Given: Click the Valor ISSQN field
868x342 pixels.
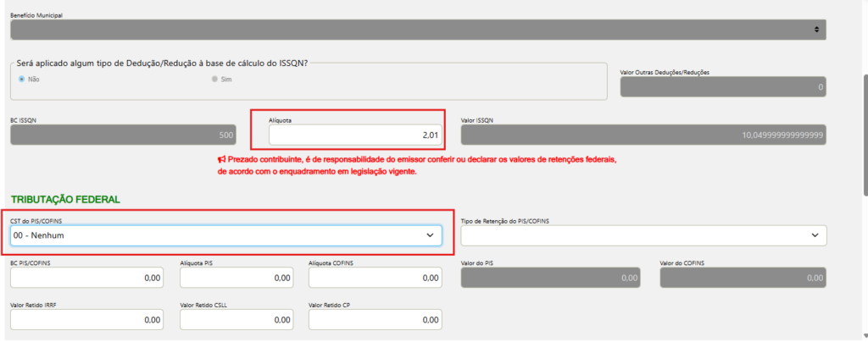Looking at the screenshot, I should coord(643,135).
